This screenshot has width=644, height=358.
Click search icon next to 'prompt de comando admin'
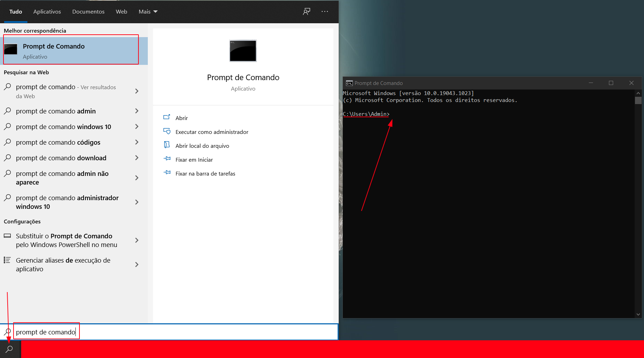(7, 111)
